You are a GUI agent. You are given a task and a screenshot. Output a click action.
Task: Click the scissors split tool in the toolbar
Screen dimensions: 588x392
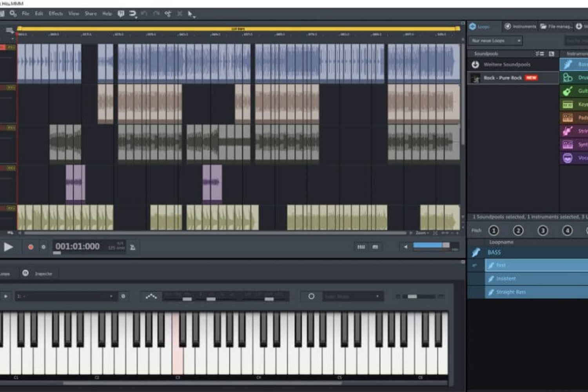click(168, 13)
